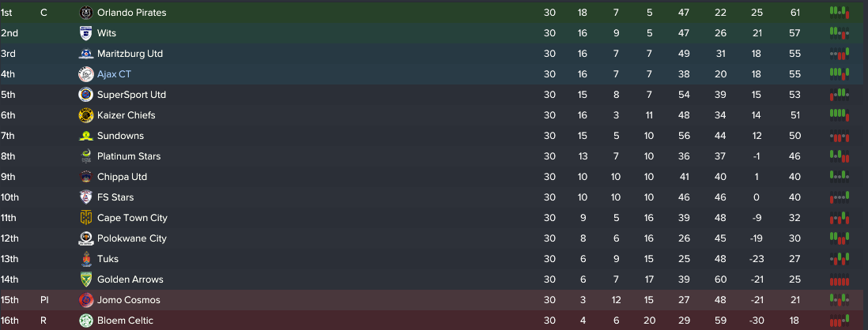
Task: Click the Orlando Pirates club badge
Action: point(86,12)
